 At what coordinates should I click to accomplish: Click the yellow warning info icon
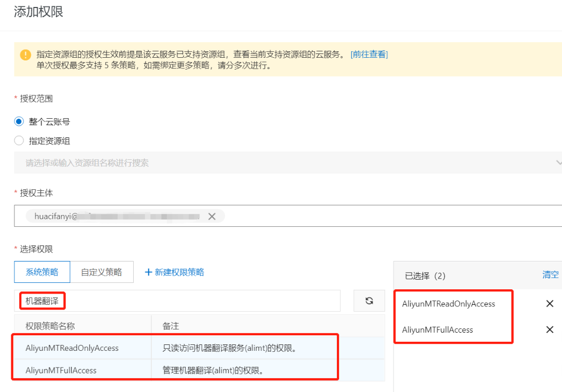(x=25, y=55)
